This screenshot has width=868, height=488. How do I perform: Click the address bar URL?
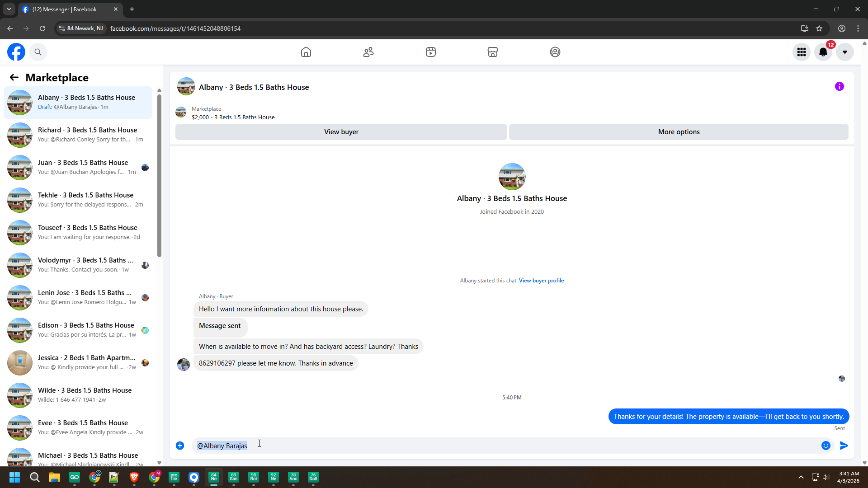[175, 28]
